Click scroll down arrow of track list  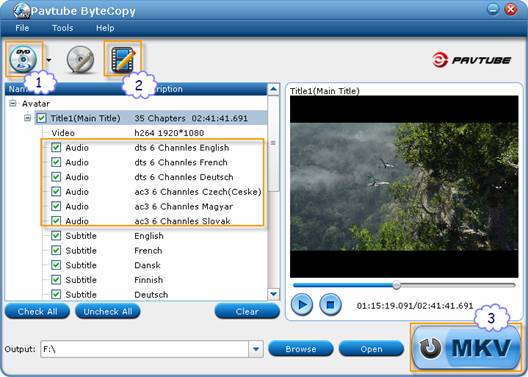click(x=273, y=294)
